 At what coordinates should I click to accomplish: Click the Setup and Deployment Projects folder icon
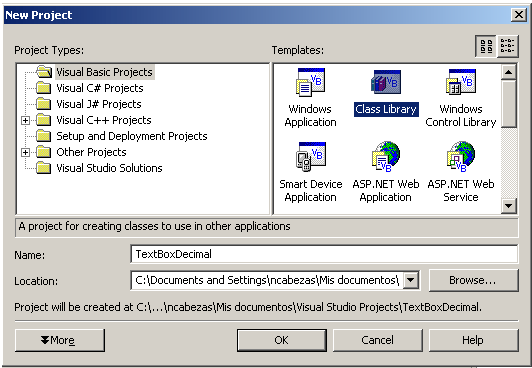coord(44,136)
